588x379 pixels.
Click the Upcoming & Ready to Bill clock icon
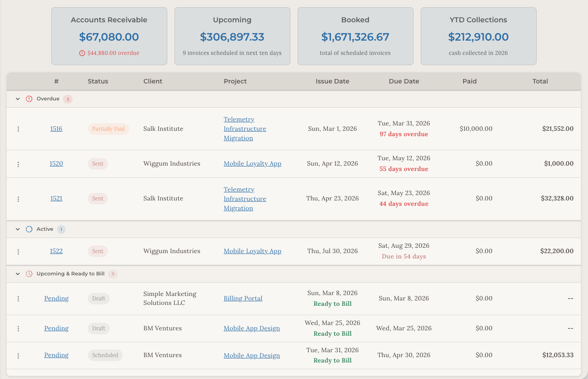[x=29, y=274]
